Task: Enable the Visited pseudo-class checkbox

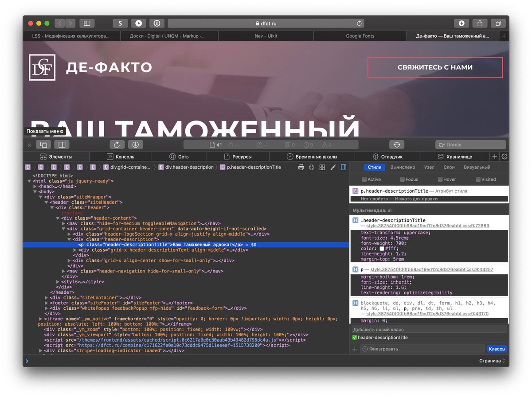Action: 478,179
